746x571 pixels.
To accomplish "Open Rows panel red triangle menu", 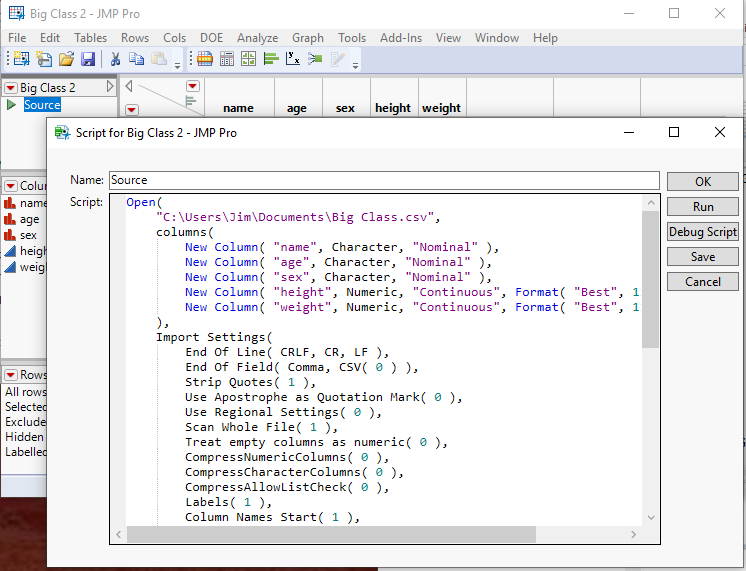I will [10, 375].
